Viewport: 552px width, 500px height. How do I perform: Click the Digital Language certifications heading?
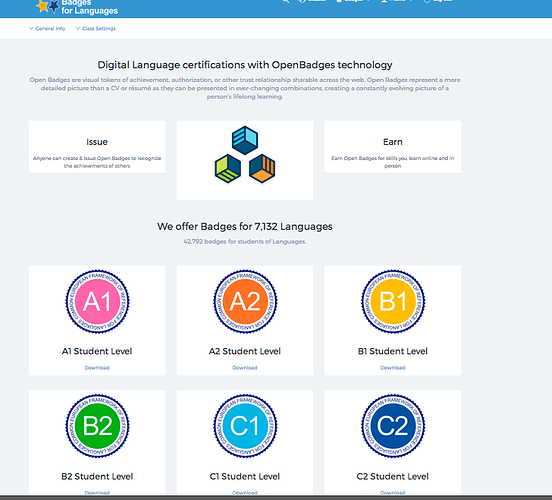[x=245, y=65]
